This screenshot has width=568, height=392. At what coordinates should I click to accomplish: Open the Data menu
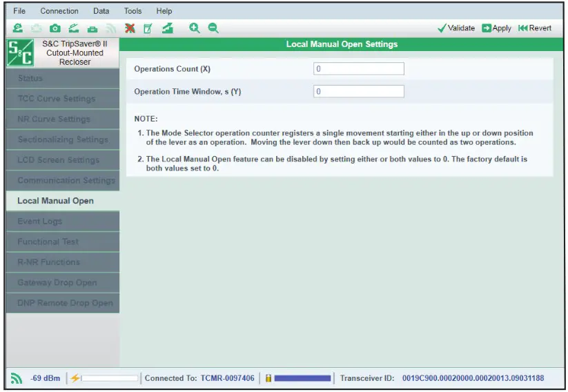coord(101,11)
